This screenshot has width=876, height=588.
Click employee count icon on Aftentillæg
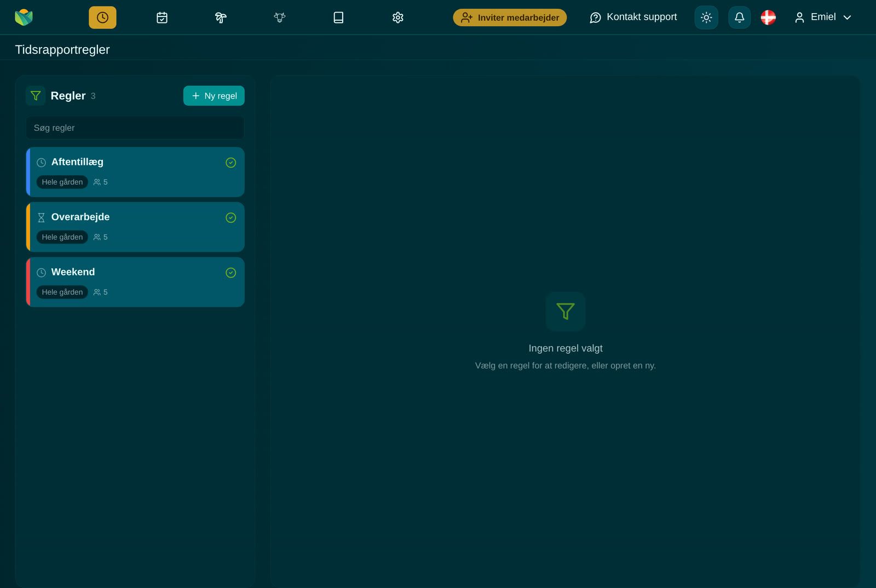[x=97, y=182]
